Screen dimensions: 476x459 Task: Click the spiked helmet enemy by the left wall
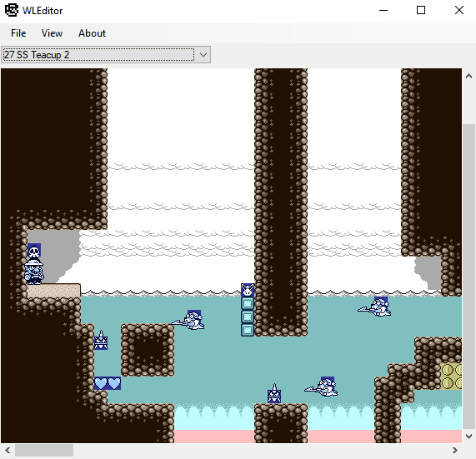[x=101, y=341]
